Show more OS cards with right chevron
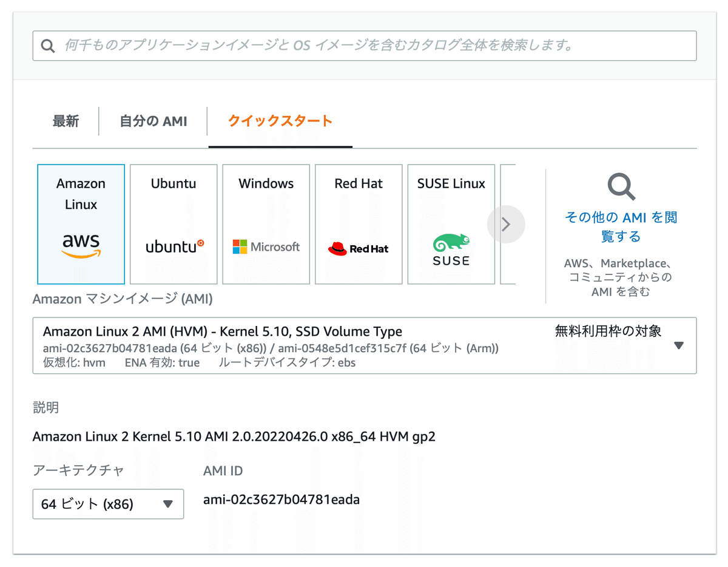This screenshot has width=728, height=567. (x=506, y=225)
